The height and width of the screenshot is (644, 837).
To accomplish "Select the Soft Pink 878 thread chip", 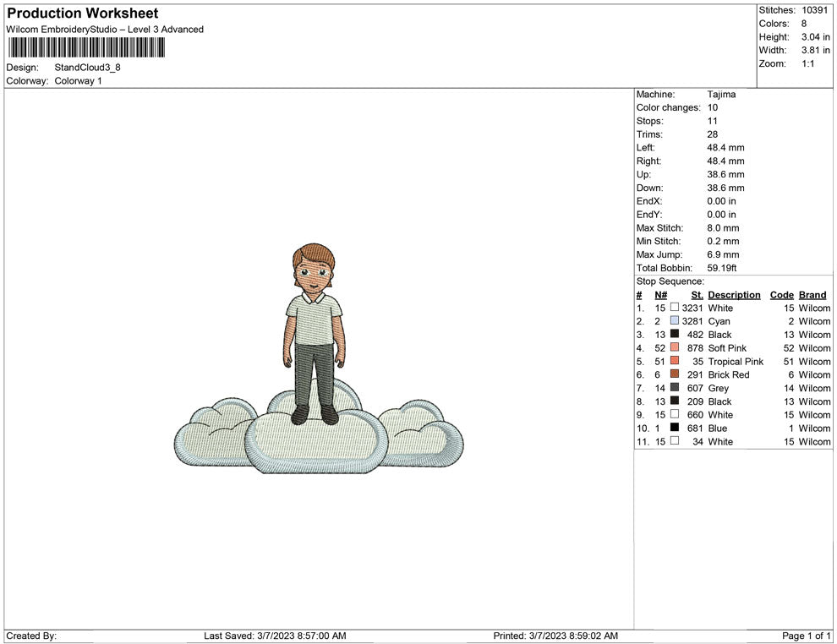I will point(674,348).
